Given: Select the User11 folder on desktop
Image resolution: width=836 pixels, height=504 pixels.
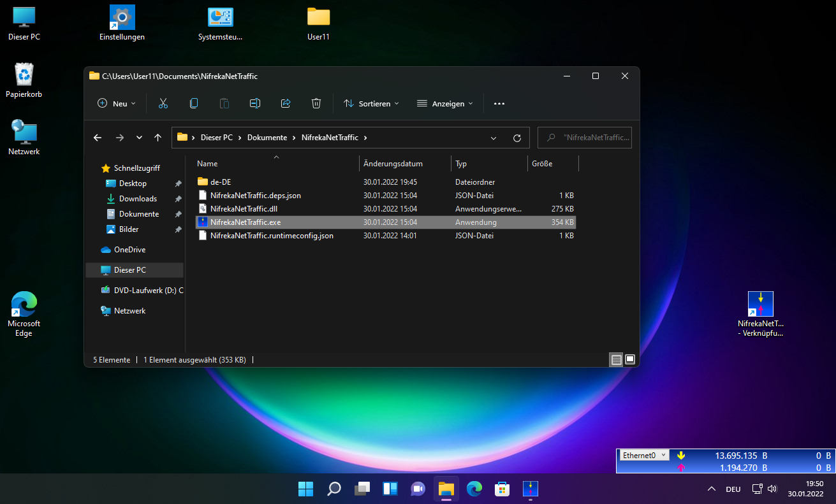Looking at the screenshot, I should point(318,24).
